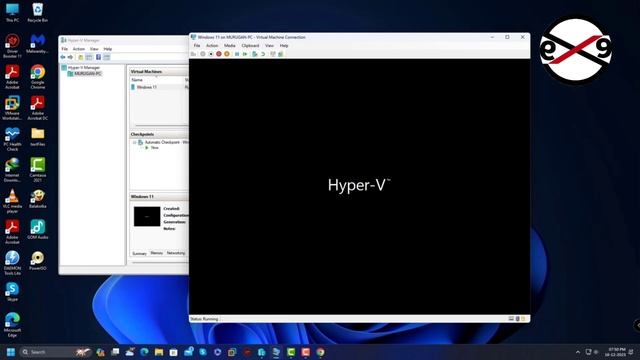The width and height of the screenshot is (640, 360).
Task: Open Help menu in Hyper-V Manager window
Action: [x=108, y=49]
